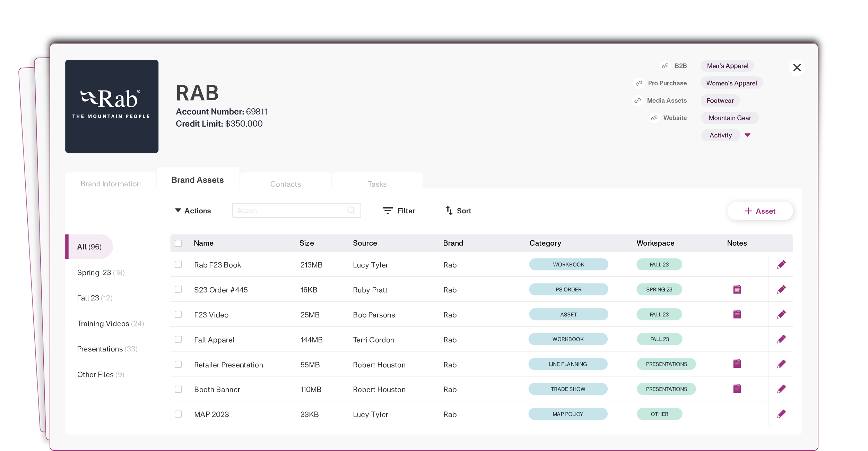Click edit pencil for Booth Banner
The height and width of the screenshot is (451, 868).
click(781, 389)
